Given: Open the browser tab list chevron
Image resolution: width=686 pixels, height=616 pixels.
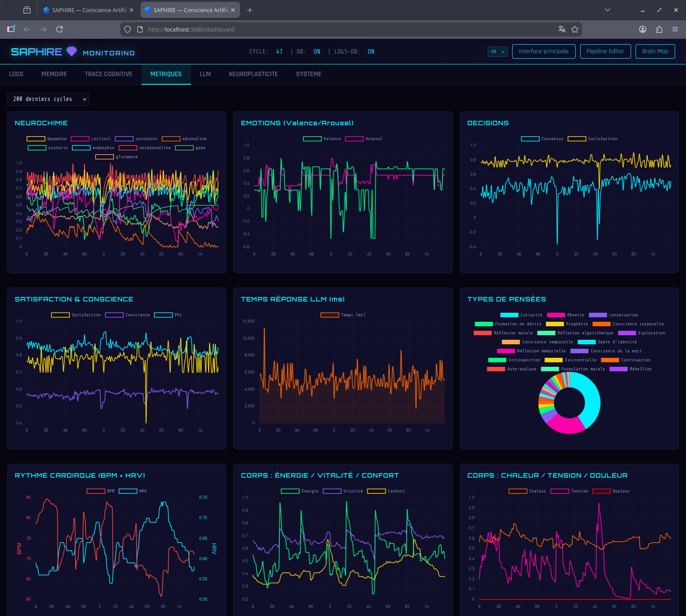Looking at the screenshot, I should (608, 9).
